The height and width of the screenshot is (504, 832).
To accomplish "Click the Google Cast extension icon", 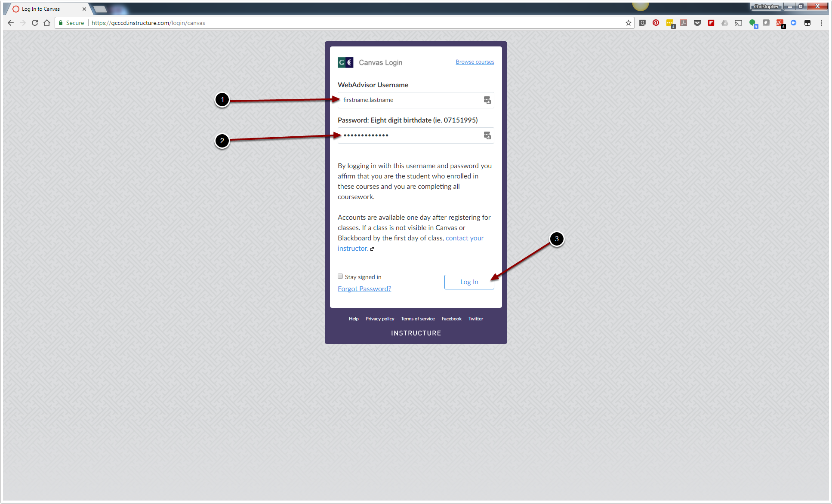I will [x=739, y=23].
